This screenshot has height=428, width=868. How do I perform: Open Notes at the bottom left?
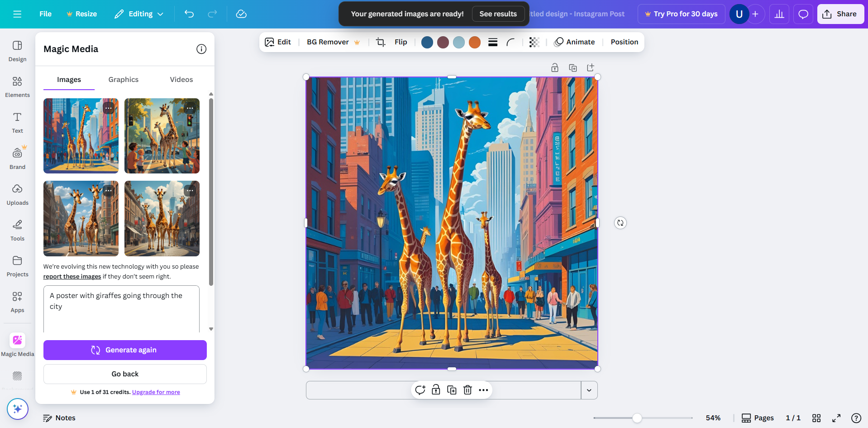(x=59, y=418)
